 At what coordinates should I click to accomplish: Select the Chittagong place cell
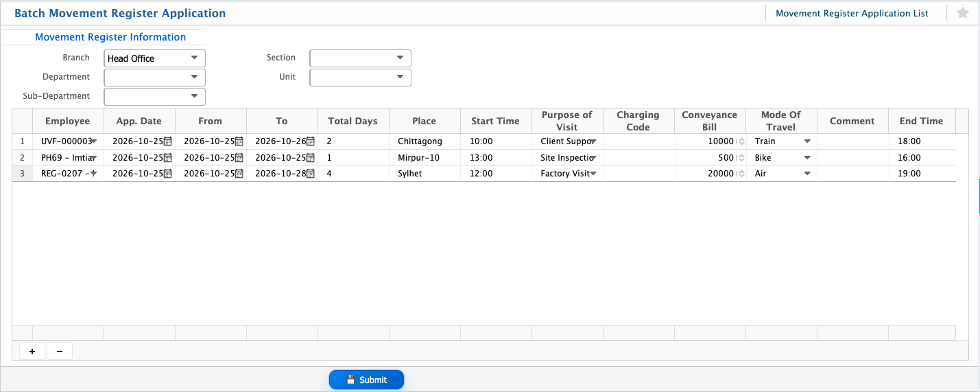(x=425, y=141)
